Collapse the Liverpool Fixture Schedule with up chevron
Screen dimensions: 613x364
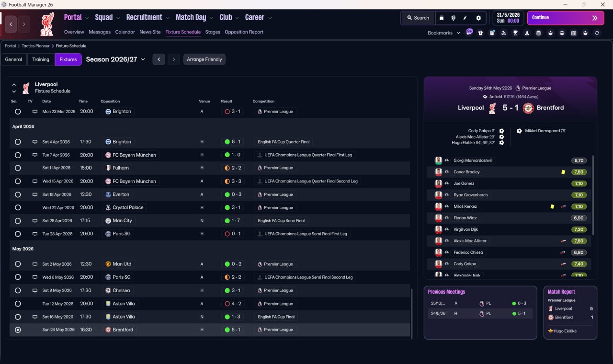click(x=14, y=85)
